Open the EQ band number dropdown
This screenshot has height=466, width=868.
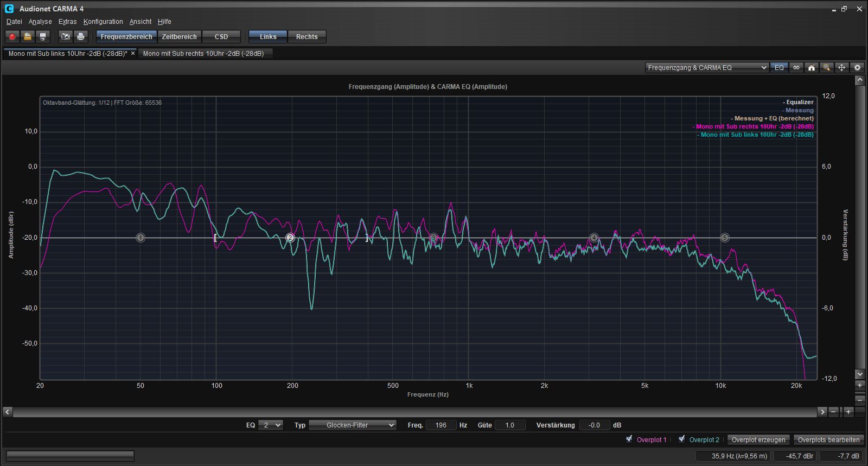(271, 425)
